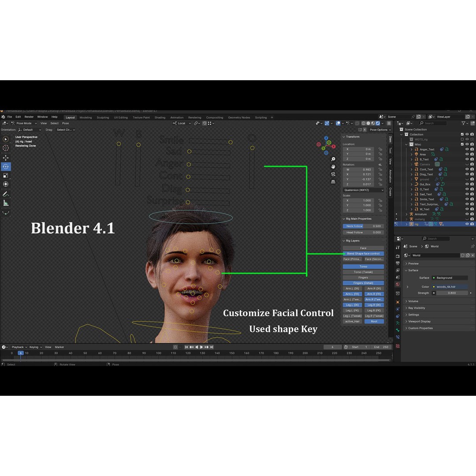Click the outliner filter funnel icon
Image resolution: width=476 pixels, height=476 pixels.
[463, 123]
